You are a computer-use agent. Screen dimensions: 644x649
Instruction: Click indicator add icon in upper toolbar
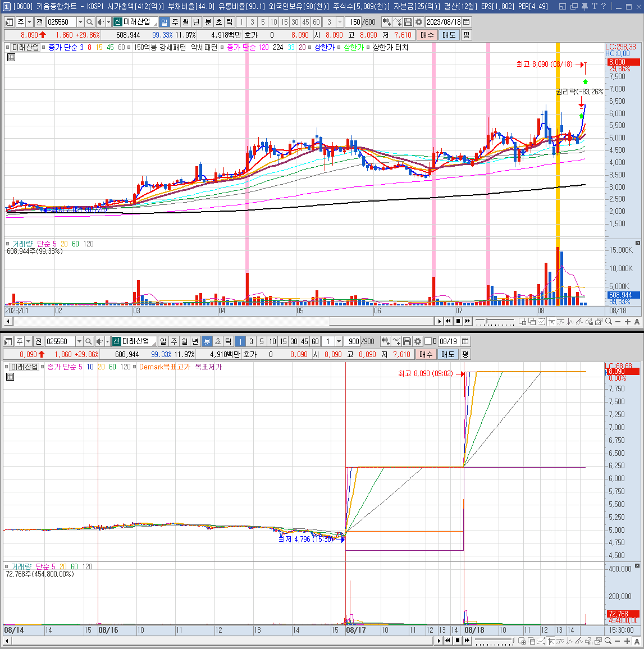[x=386, y=22]
